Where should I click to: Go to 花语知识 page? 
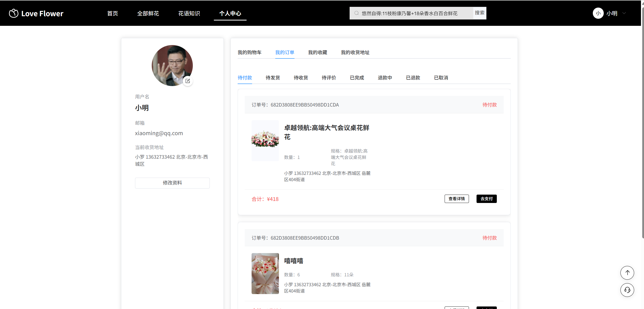[x=189, y=13]
